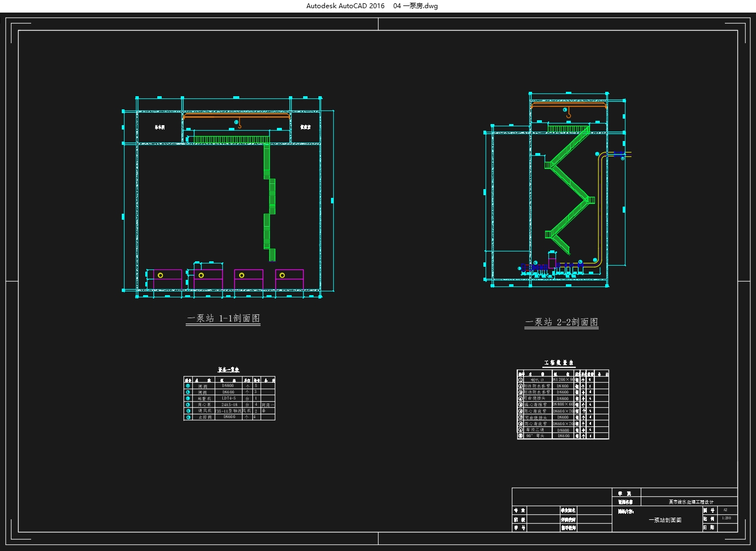This screenshot has height=551, width=756.
Task: Click the '24AS-18' pump spec cell
Action: (x=229, y=405)
